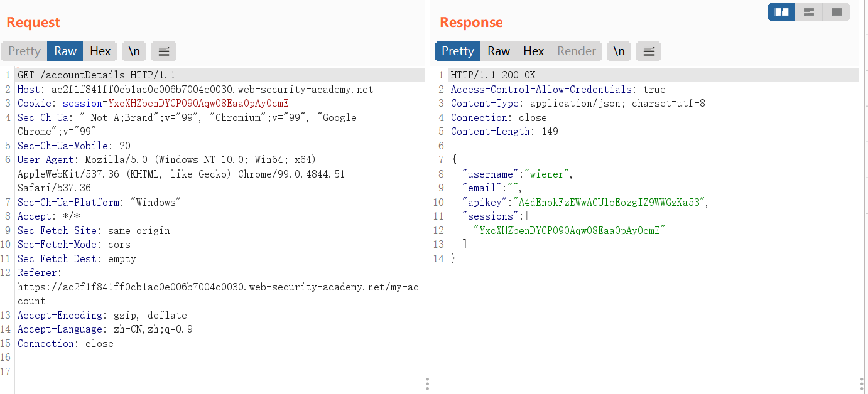The height and width of the screenshot is (394, 868).
Task: Select the Response Hex tab
Action: click(534, 51)
